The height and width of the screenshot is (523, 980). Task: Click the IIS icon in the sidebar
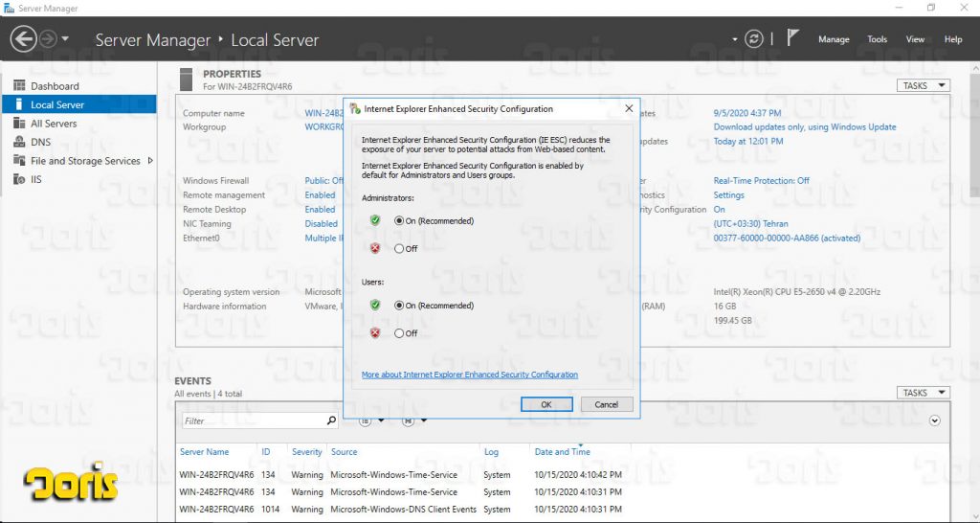pyautogui.click(x=19, y=179)
